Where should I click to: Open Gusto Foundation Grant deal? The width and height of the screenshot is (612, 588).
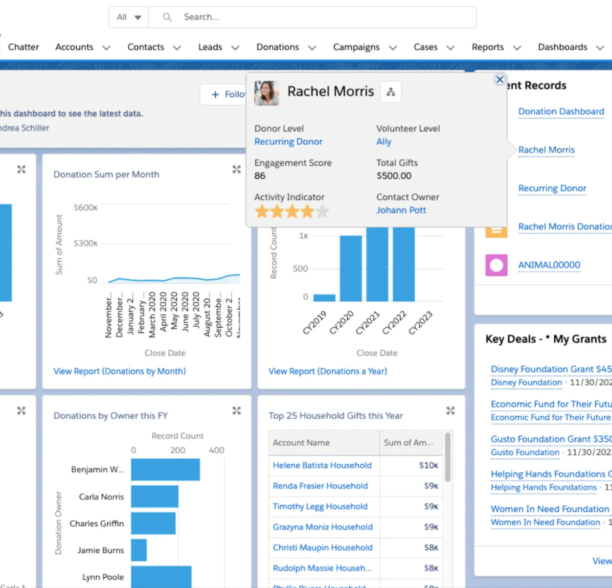point(551,439)
